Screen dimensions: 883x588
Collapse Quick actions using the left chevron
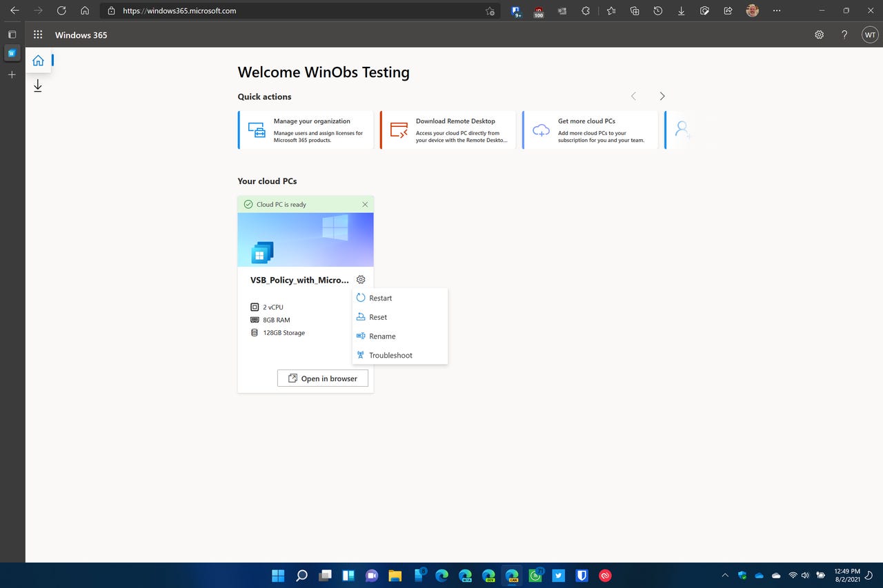(633, 96)
